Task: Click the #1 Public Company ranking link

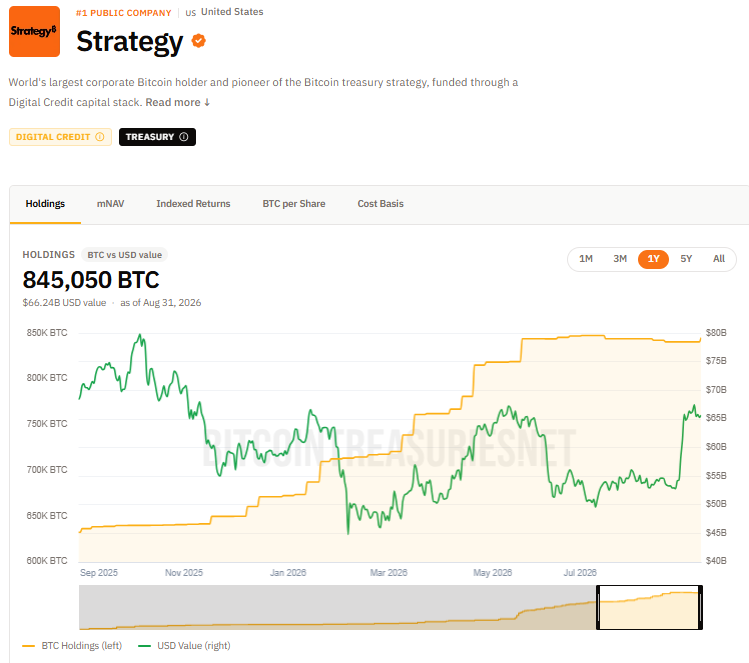Action: (123, 13)
